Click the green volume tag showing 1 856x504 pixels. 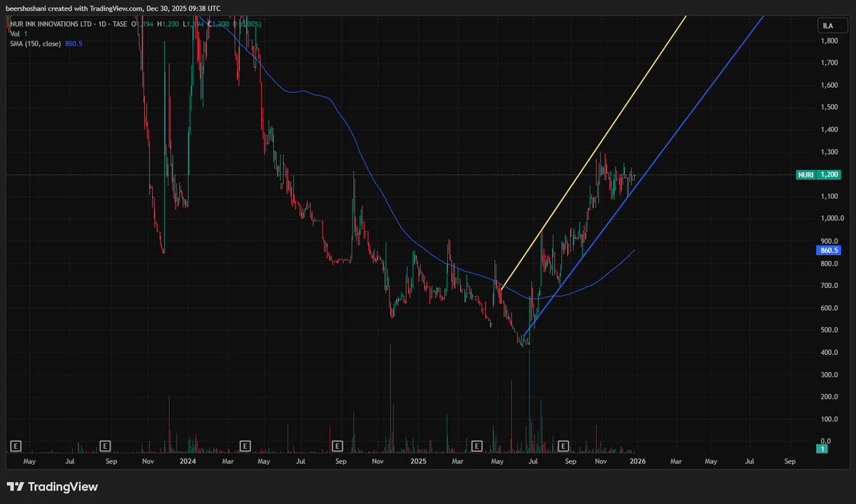point(822,449)
